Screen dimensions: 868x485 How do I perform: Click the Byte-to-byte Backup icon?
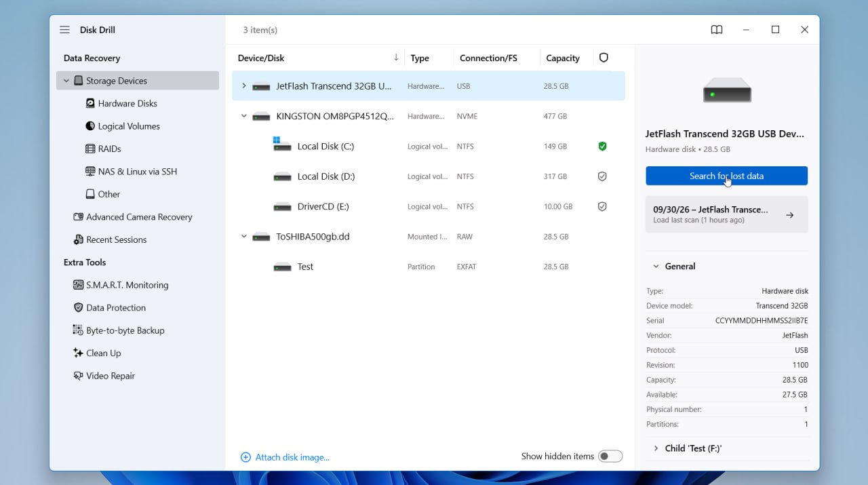coord(78,330)
